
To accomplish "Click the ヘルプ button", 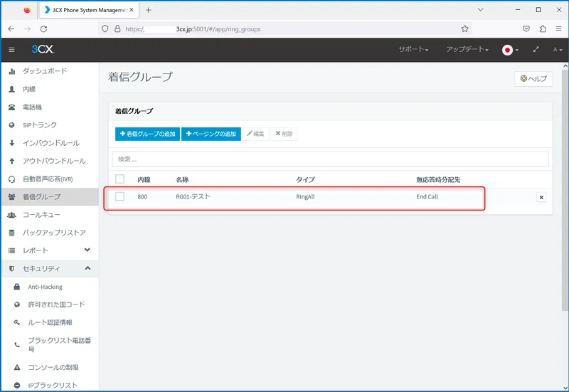I will 533,78.
